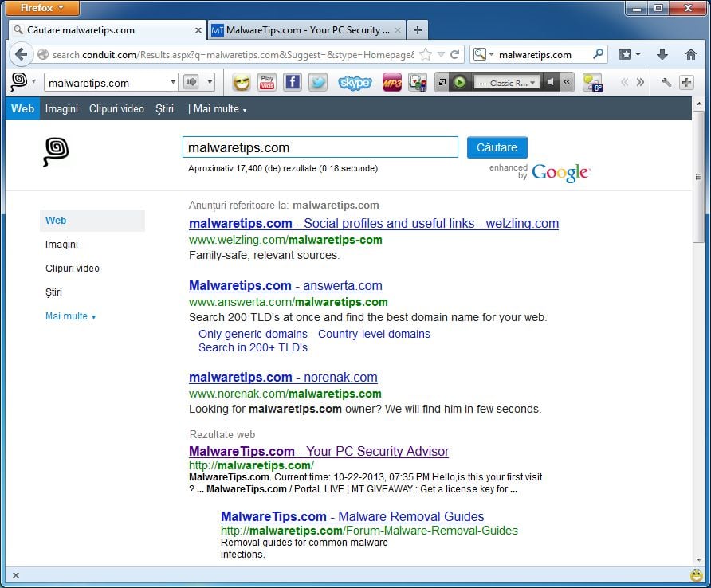Close the Căutare malwaretips.com tab
The height and width of the screenshot is (588, 711).
tap(198, 30)
